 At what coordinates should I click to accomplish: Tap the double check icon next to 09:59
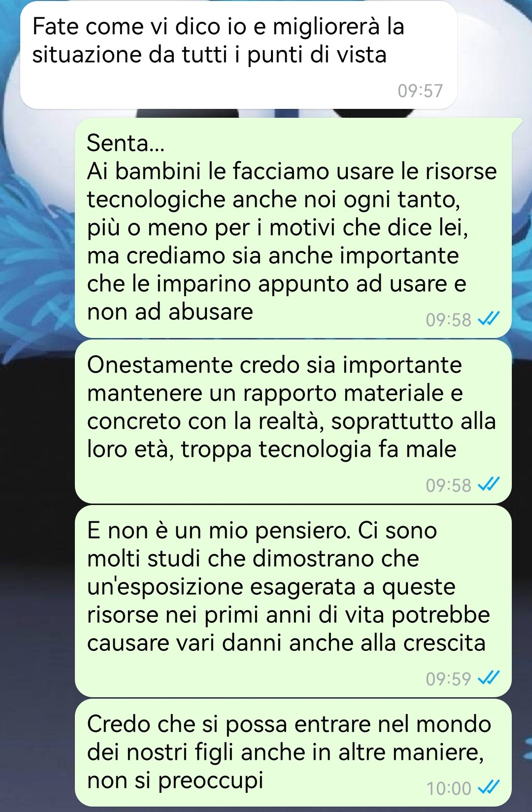coord(489,678)
